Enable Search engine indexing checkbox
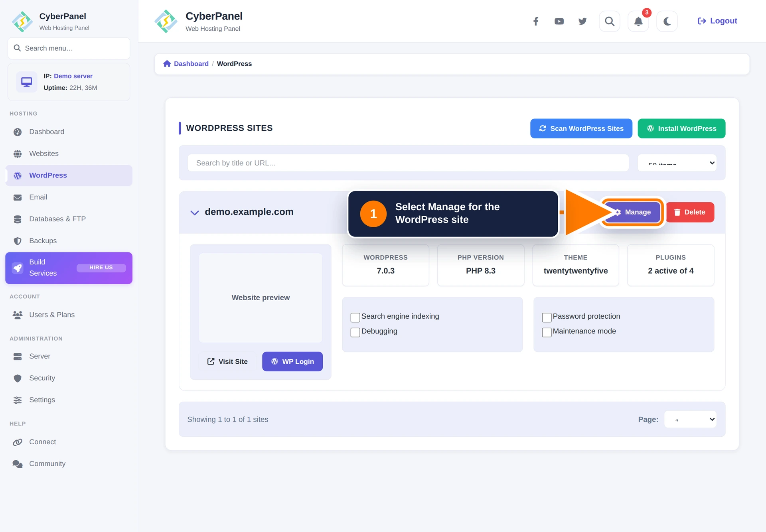Image resolution: width=766 pixels, height=532 pixels. coord(355,317)
